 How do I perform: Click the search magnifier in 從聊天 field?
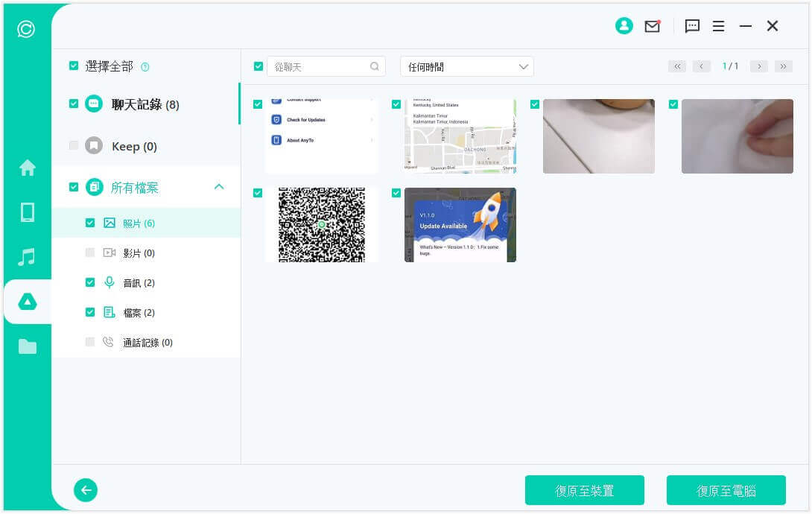tap(375, 66)
